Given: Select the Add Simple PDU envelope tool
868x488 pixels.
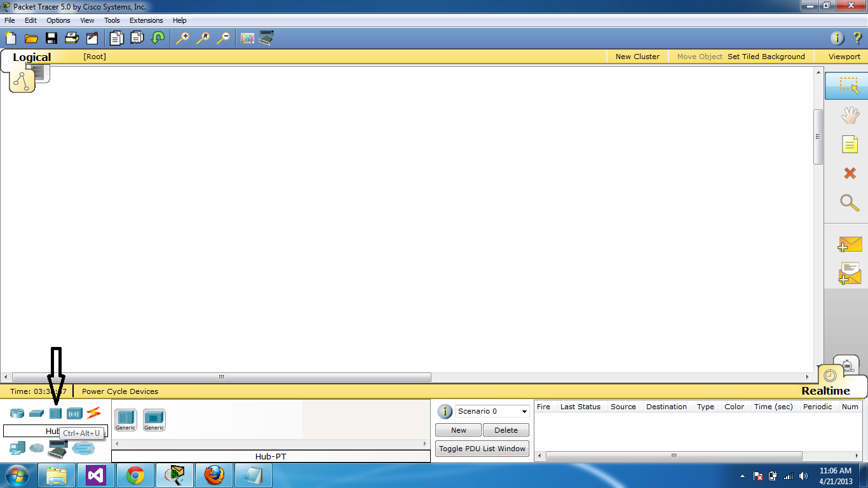Looking at the screenshot, I should [x=849, y=243].
